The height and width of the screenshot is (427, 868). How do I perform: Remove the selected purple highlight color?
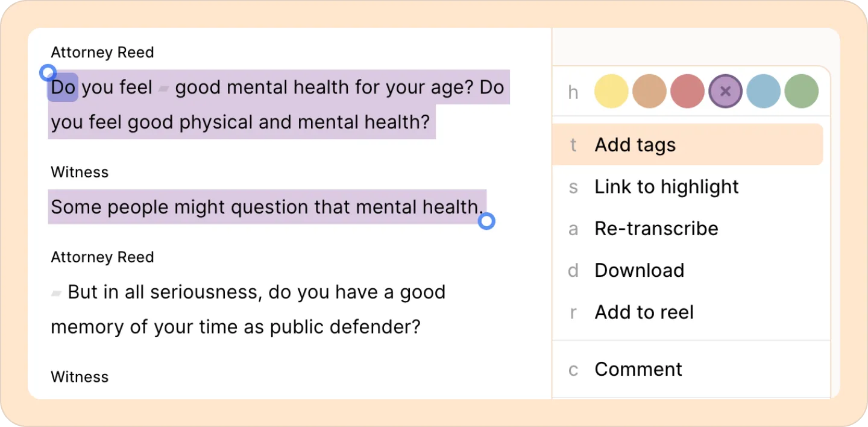coord(725,92)
